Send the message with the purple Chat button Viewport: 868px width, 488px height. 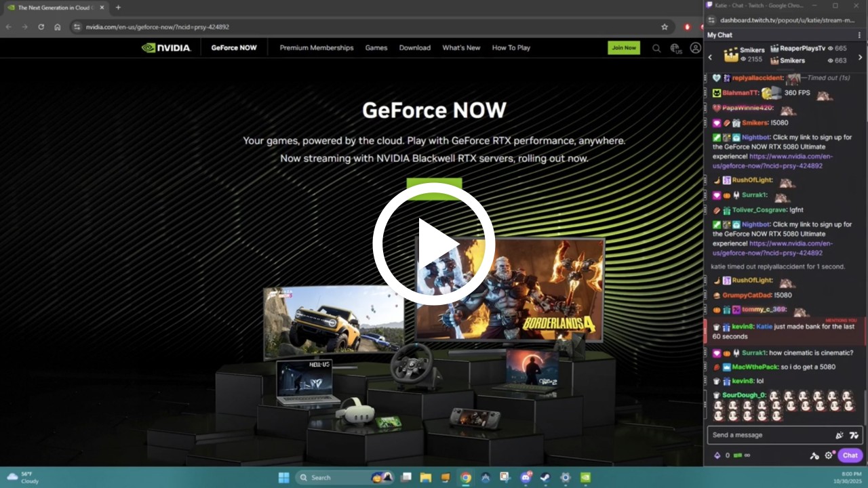pyautogui.click(x=850, y=455)
